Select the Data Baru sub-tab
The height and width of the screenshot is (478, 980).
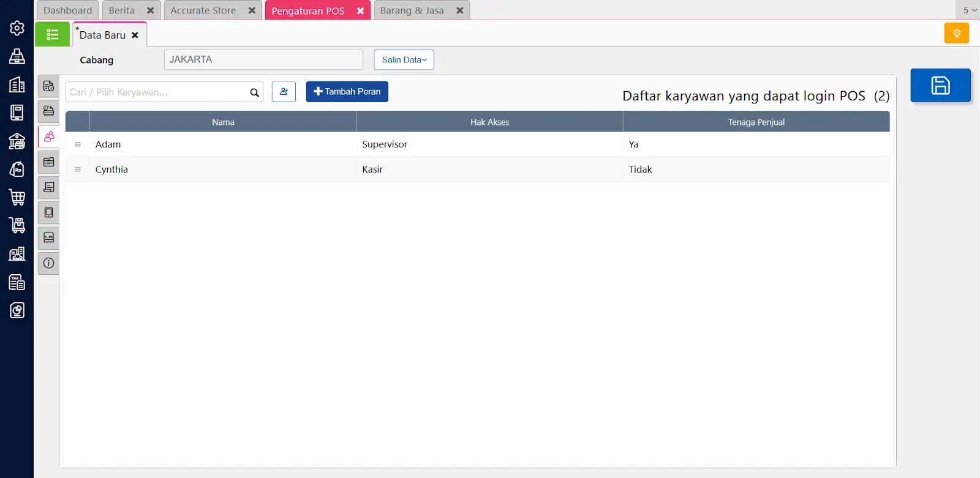[x=102, y=35]
